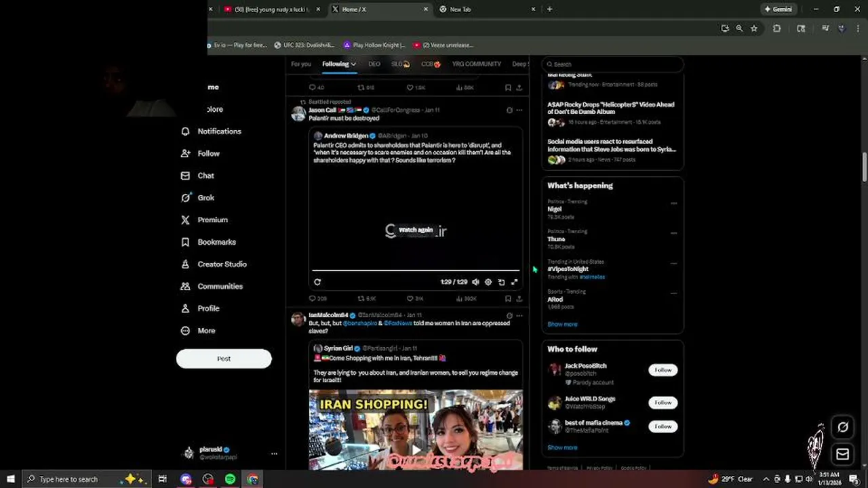Open more options for ARod trend

(673, 293)
